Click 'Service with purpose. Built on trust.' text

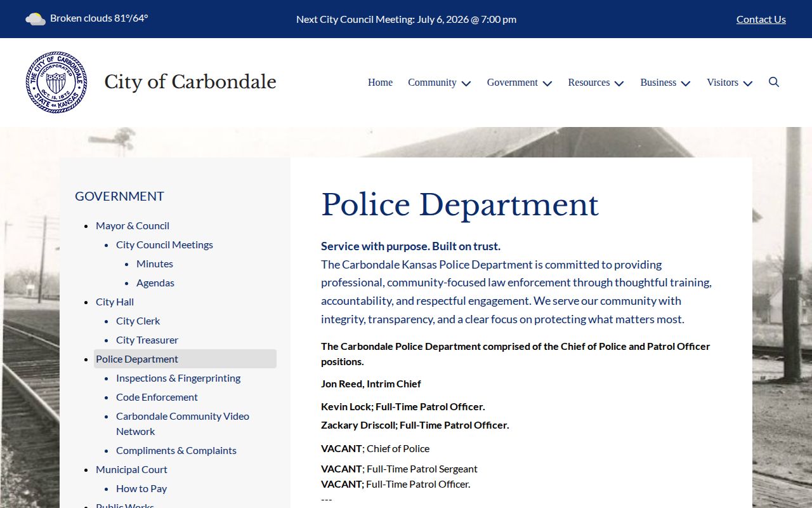tap(410, 246)
